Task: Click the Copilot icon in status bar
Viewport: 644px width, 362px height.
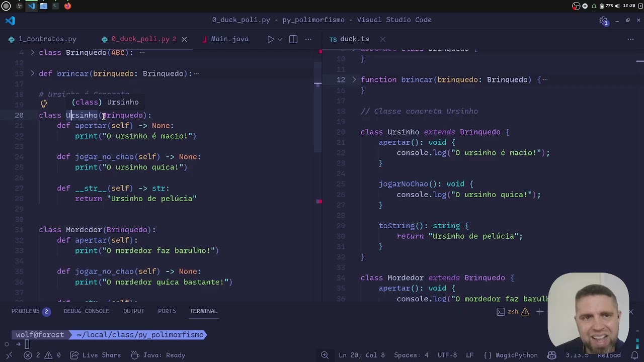Action: [x=552, y=355]
